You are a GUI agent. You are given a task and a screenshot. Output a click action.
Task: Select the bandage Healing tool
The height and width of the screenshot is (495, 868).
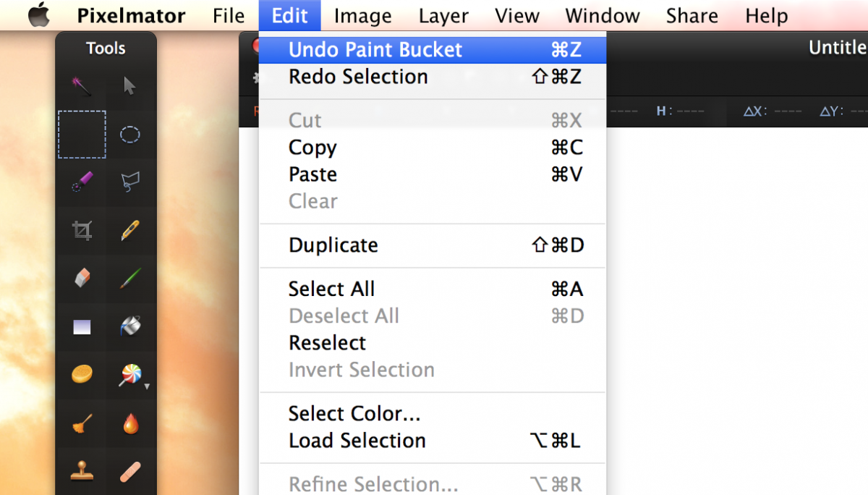[130, 471]
